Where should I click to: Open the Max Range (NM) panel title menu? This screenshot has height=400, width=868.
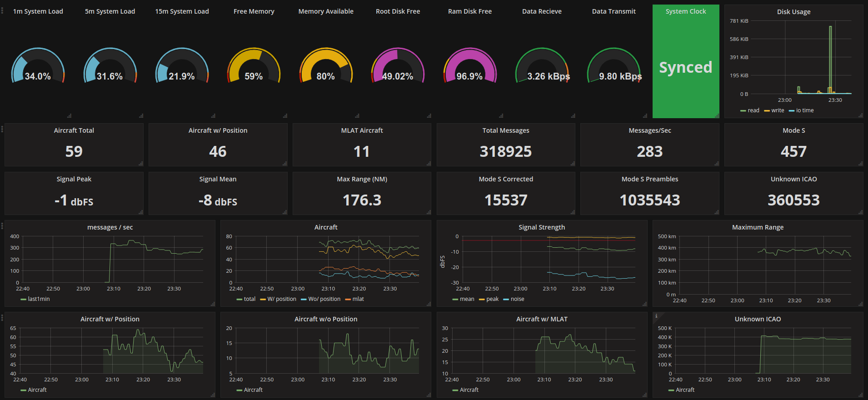[362, 179]
